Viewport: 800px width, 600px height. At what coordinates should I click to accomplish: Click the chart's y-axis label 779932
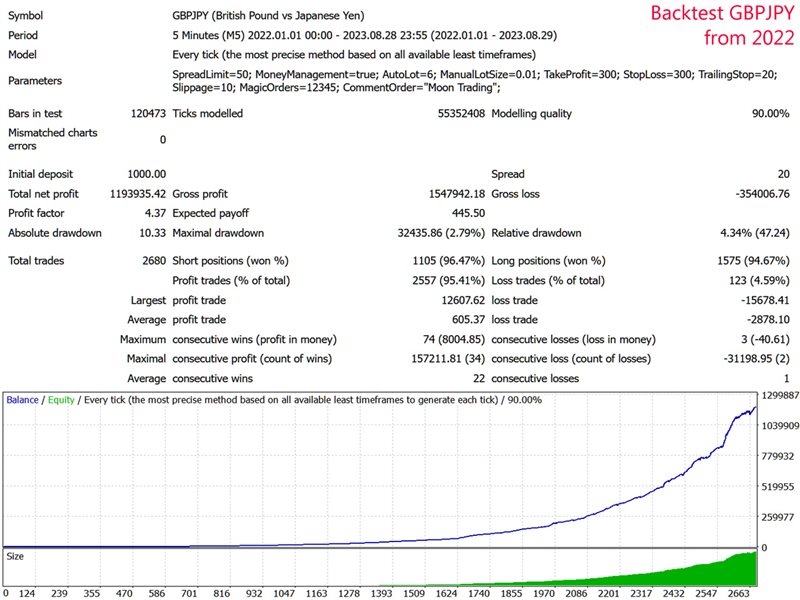click(x=778, y=456)
